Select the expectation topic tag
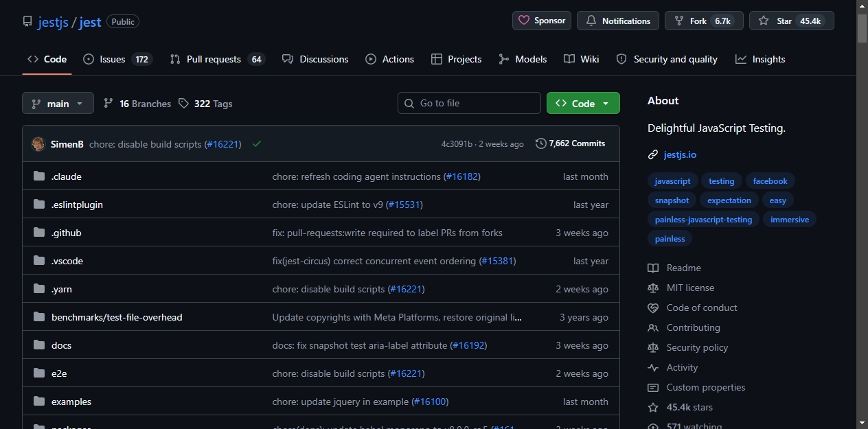This screenshot has height=429, width=868. pos(729,200)
